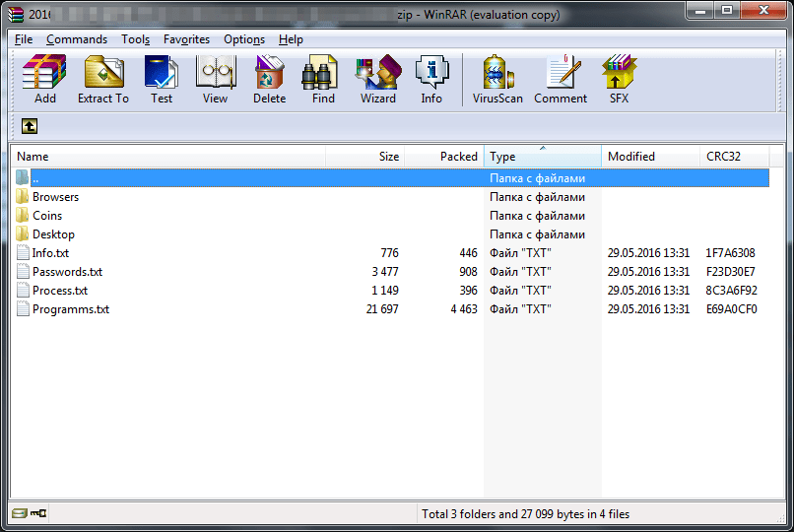Click the SFX toolbar icon
794x532 pixels.
619,79
